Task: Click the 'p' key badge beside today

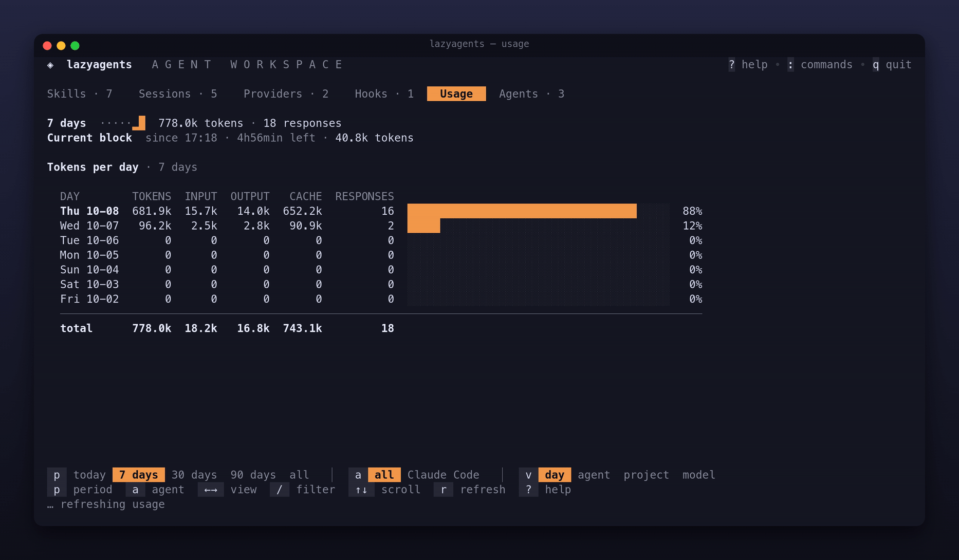Action: [x=57, y=475]
